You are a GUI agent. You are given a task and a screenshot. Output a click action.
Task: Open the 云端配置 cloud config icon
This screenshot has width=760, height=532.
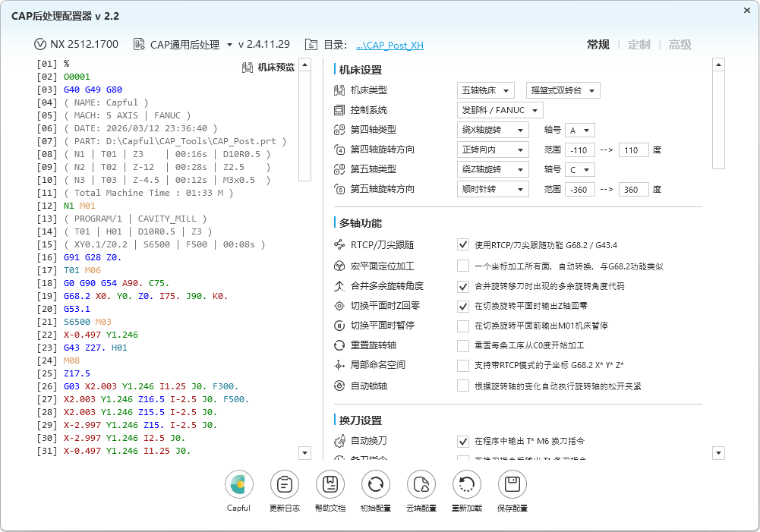coord(421,484)
